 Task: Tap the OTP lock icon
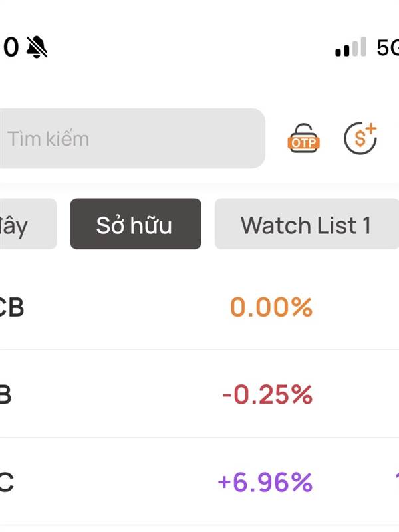[303, 138]
